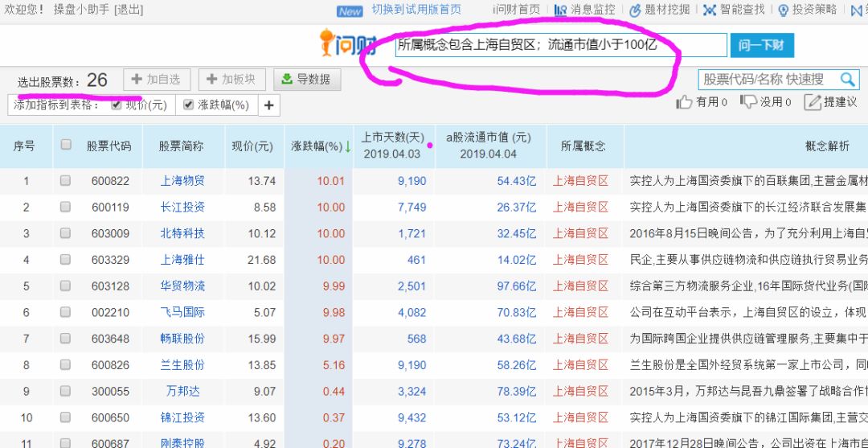Click price change value 5.16
This screenshot has width=868, height=448.
[x=334, y=365]
